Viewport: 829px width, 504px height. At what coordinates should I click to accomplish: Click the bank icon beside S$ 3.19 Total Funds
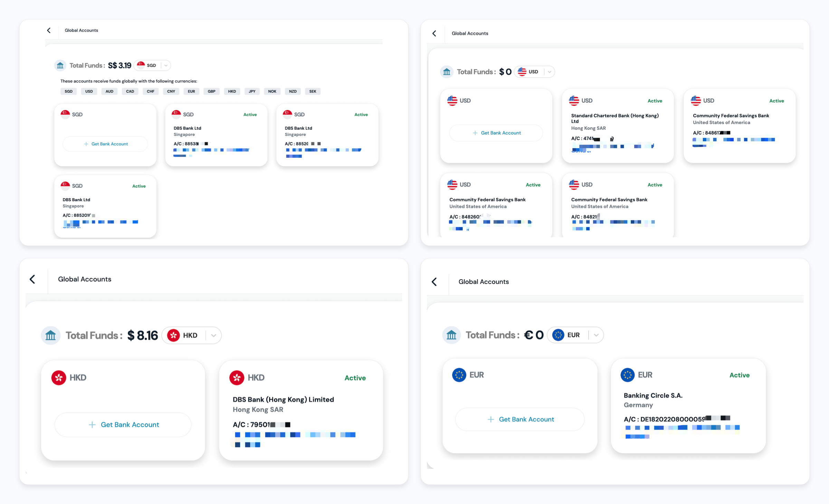[x=60, y=65]
